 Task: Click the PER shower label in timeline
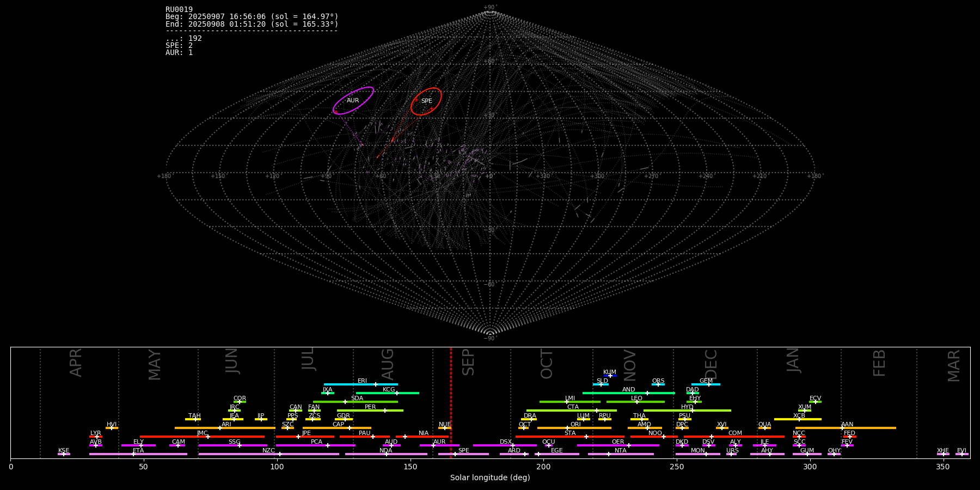click(x=370, y=407)
